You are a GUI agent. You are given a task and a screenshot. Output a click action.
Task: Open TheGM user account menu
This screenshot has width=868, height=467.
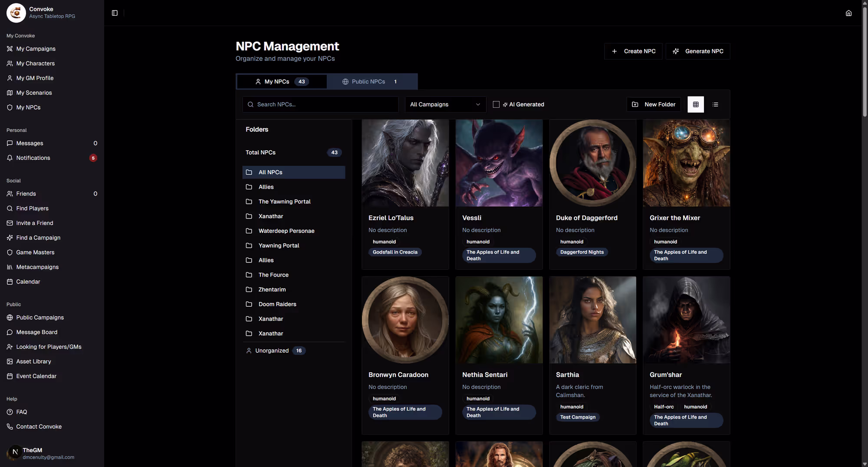(52, 454)
